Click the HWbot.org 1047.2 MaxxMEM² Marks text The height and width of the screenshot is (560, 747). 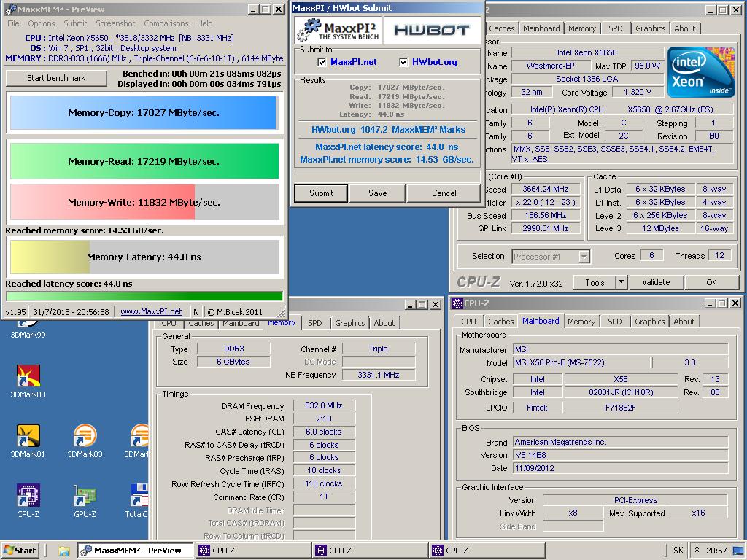point(388,130)
